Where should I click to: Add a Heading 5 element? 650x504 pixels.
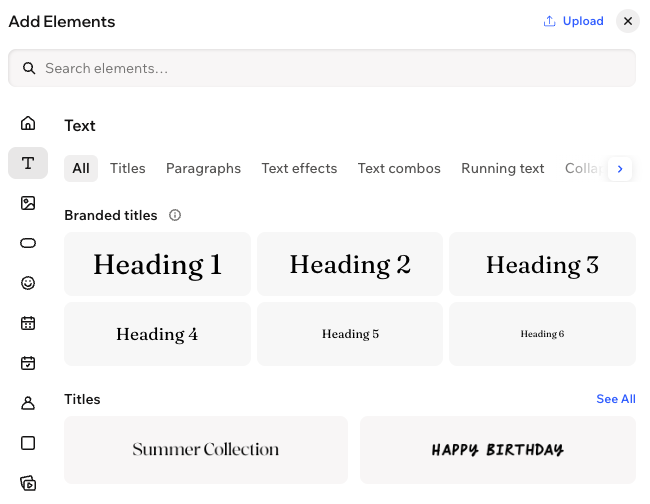click(x=350, y=334)
